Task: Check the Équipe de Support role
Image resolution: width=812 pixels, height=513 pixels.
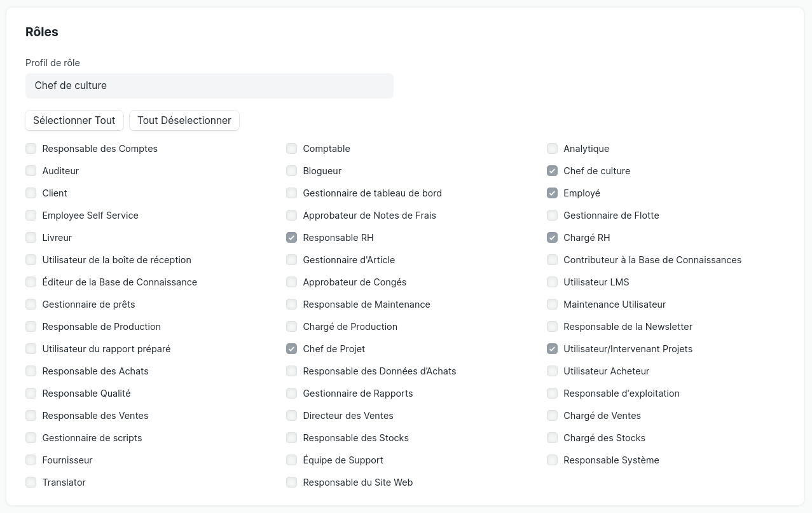Action: click(x=291, y=460)
